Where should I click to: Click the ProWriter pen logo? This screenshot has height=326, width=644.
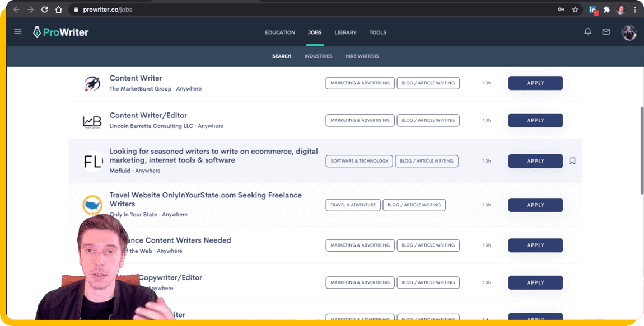[36, 32]
